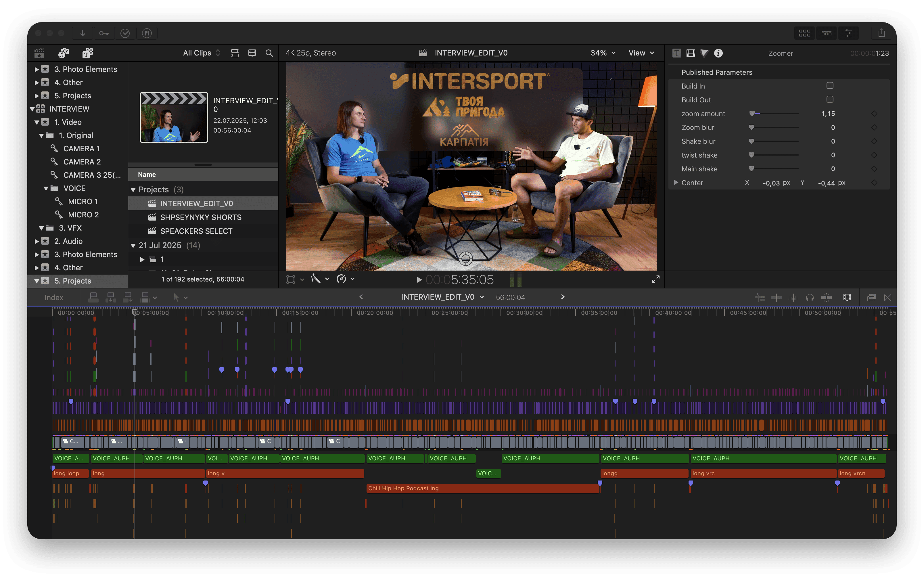
Task: Toggle solo headphone icon in timeline
Action: click(x=810, y=298)
